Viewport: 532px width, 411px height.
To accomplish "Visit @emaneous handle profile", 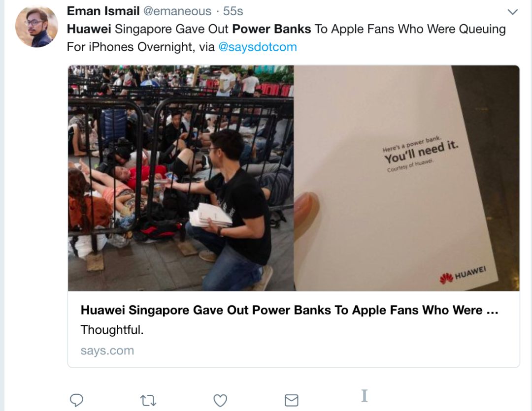I will 177,11.
